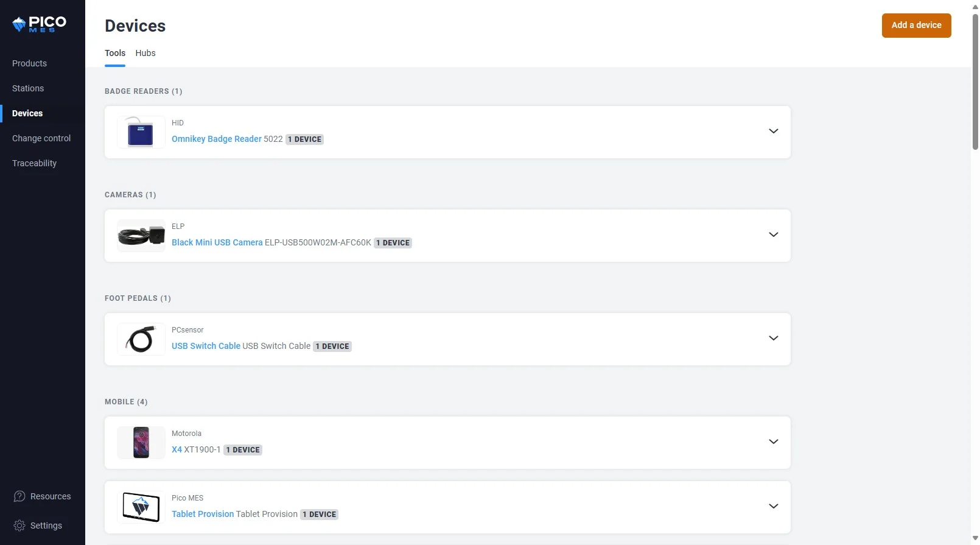Go to Stations in sidebar

[28, 88]
